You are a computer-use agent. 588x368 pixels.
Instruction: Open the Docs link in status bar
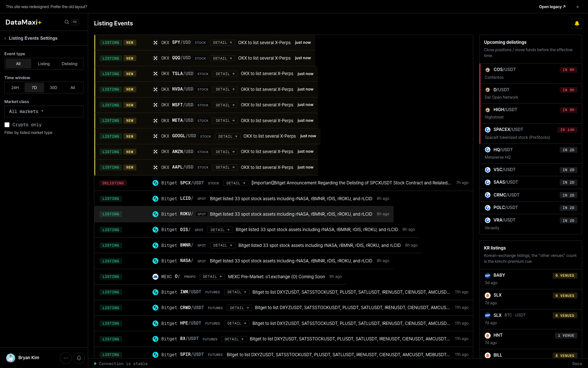(577, 364)
